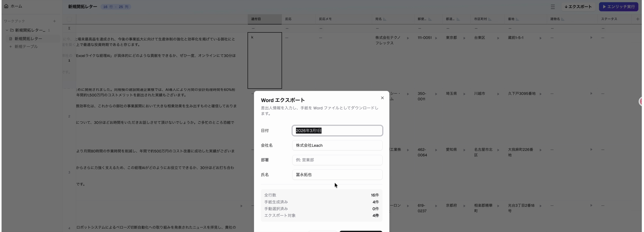This screenshot has width=644, height=232.
Task: Click the formula icon beside 宛名 header
Action: coord(385,19)
